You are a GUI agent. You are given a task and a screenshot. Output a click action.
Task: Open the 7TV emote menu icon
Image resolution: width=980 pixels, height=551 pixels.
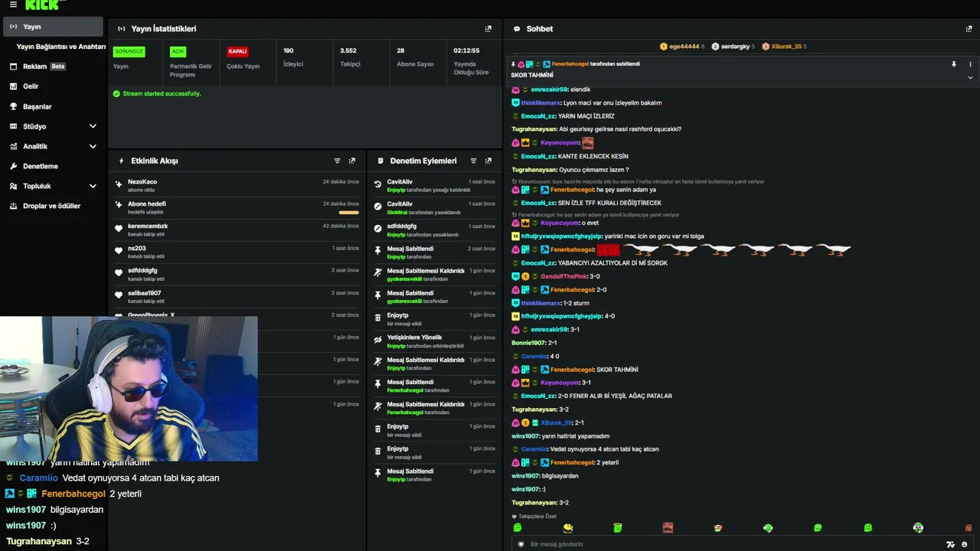(x=950, y=544)
